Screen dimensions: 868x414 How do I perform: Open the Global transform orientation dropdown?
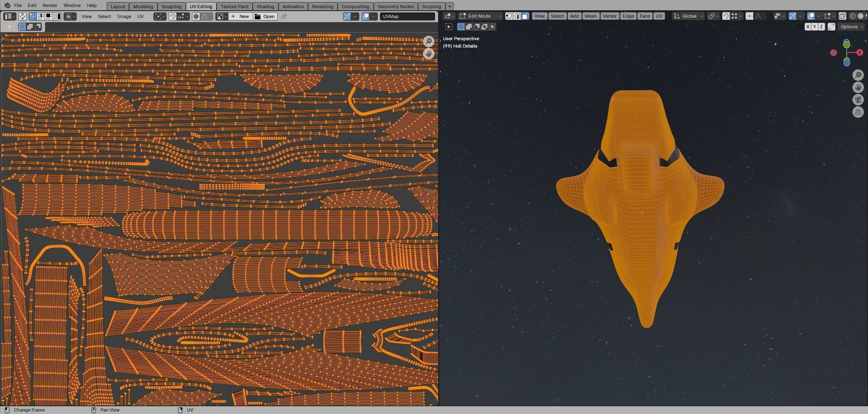(x=689, y=16)
